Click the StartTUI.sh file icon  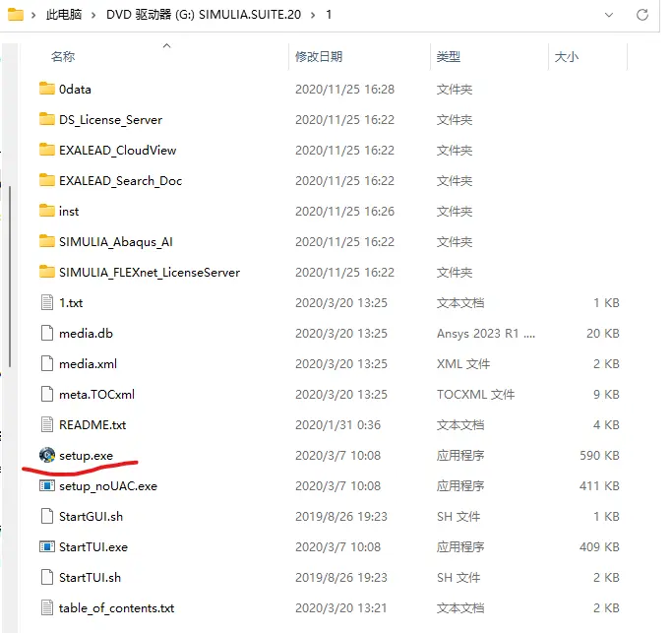click(46, 577)
